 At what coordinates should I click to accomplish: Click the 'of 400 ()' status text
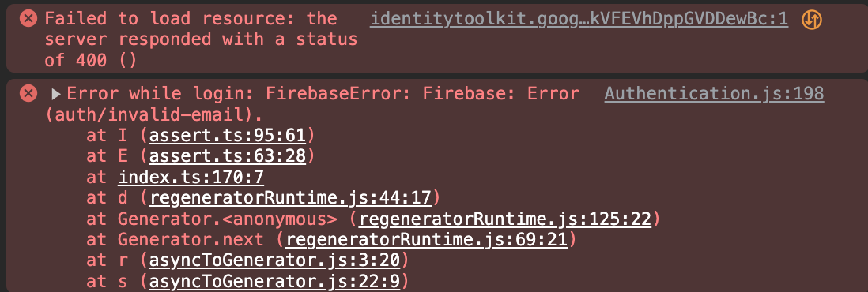tap(90, 60)
